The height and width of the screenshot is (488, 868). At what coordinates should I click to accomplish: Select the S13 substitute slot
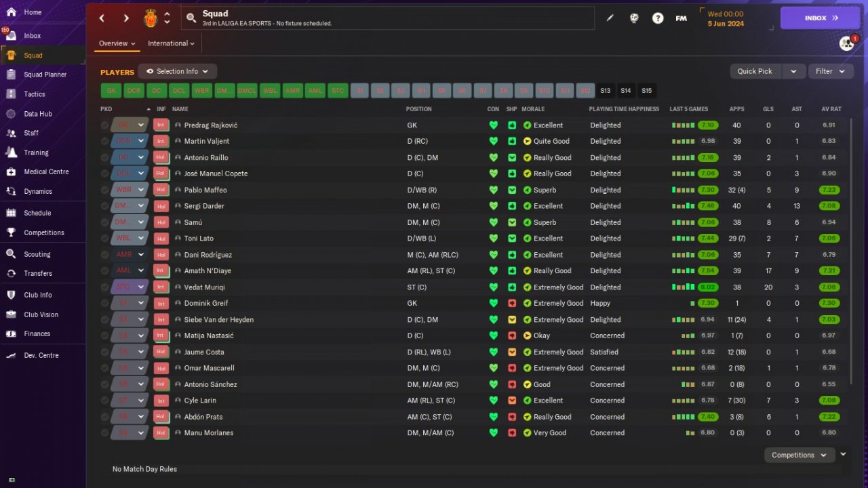coord(606,91)
